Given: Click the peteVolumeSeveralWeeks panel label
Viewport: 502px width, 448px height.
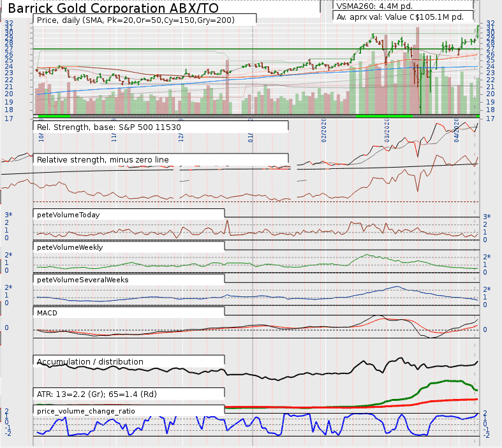Looking at the screenshot, I should coord(82,280).
